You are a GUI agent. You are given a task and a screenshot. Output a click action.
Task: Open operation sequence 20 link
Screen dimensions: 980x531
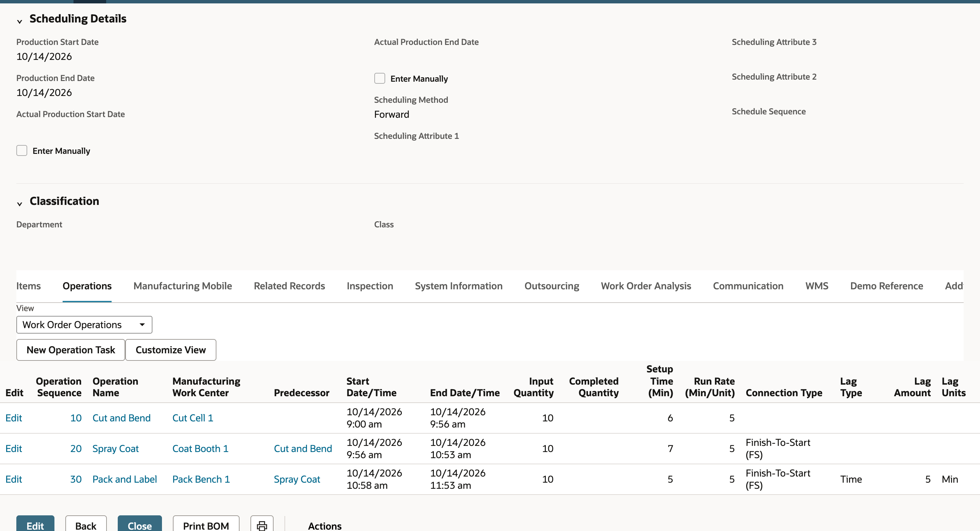76,448
